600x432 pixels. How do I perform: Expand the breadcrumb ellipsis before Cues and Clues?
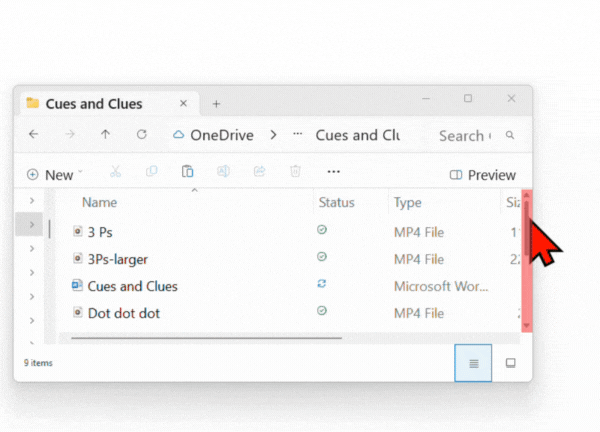click(297, 135)
